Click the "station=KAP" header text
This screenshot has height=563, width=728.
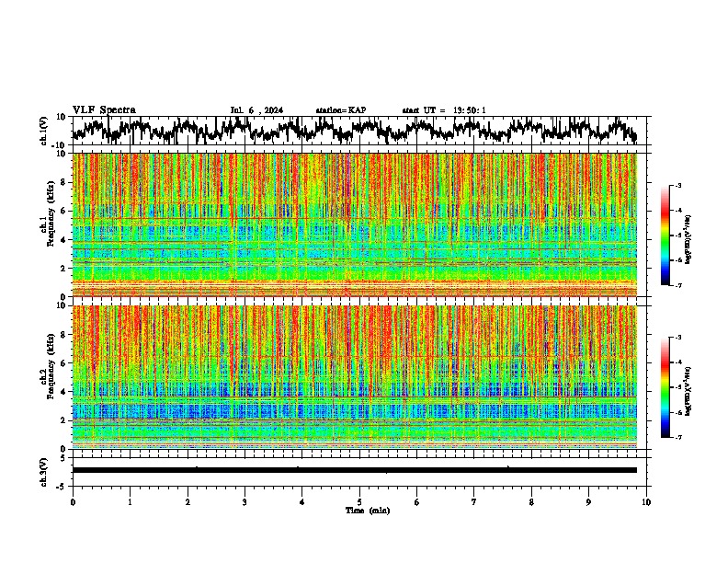pos(341,110)
